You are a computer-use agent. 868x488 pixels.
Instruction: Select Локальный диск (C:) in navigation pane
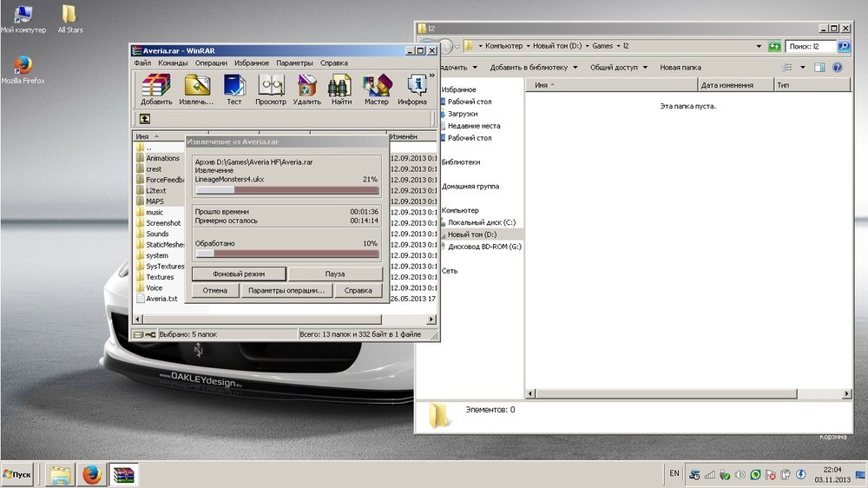pos(481,222)
